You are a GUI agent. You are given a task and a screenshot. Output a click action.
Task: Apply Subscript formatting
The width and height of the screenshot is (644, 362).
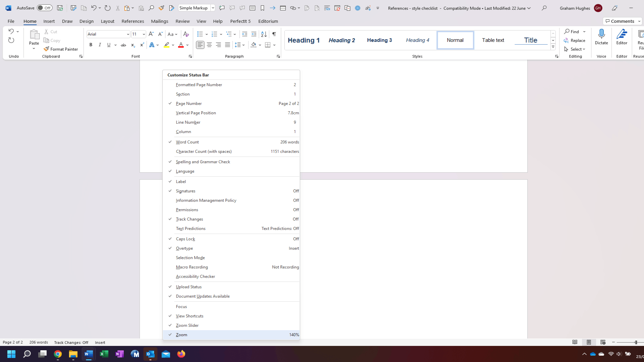pos(133,45)
